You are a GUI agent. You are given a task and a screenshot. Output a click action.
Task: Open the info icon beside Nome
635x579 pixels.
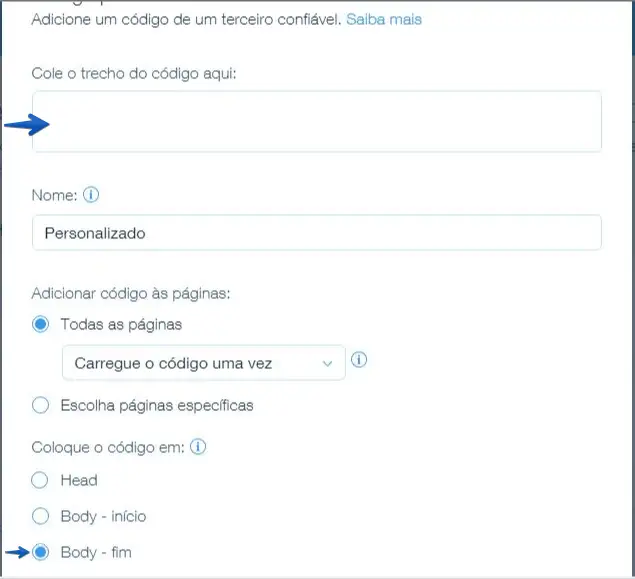pos(91,195)
